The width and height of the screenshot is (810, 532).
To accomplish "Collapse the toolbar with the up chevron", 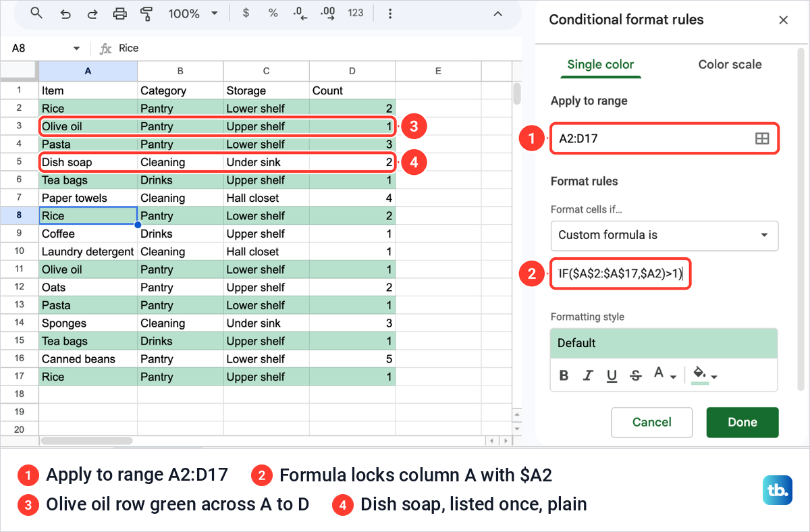I will [x=497, y=14].
